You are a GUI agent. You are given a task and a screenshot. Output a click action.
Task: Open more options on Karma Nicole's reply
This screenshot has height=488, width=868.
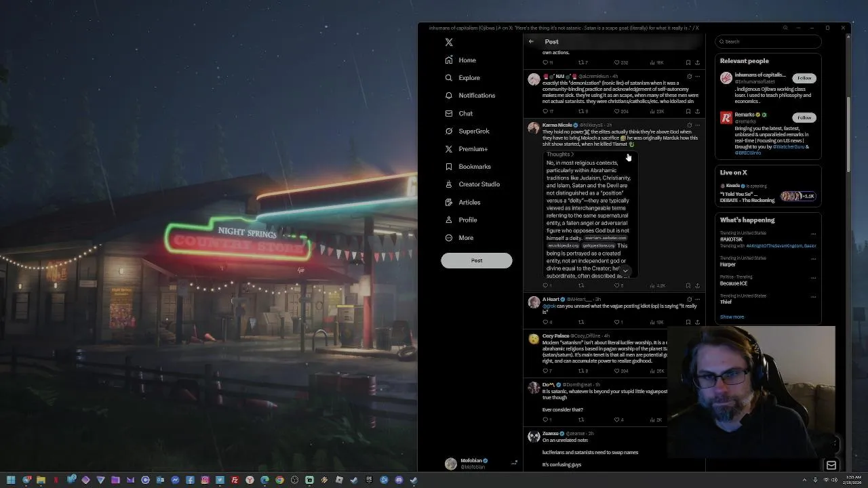[697, 125]
